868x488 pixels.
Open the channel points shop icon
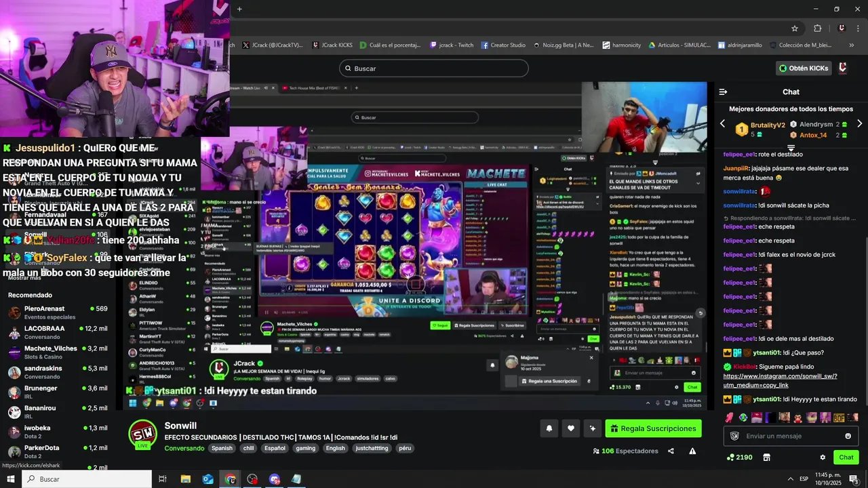[x=766, y=457]
